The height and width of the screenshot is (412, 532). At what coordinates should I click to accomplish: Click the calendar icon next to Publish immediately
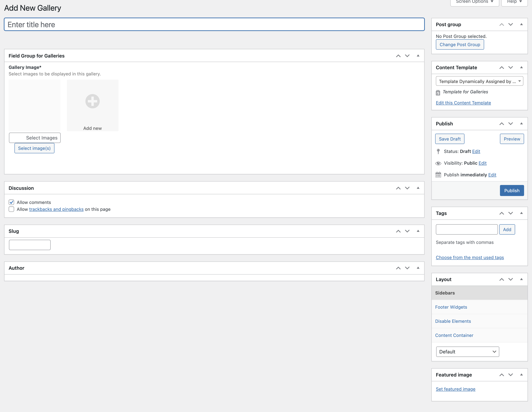point(438,175)
